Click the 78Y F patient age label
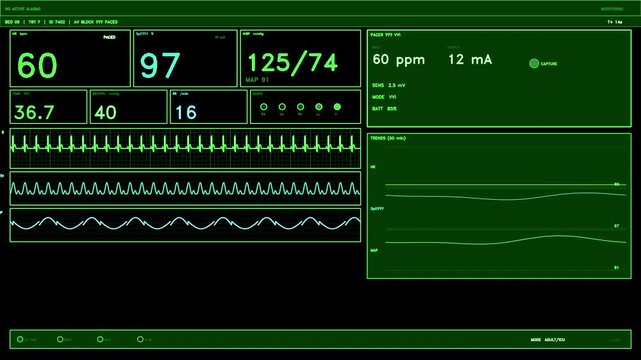Image resolution: width=641 pixels, height=360 pixels. tap(34, 22)
